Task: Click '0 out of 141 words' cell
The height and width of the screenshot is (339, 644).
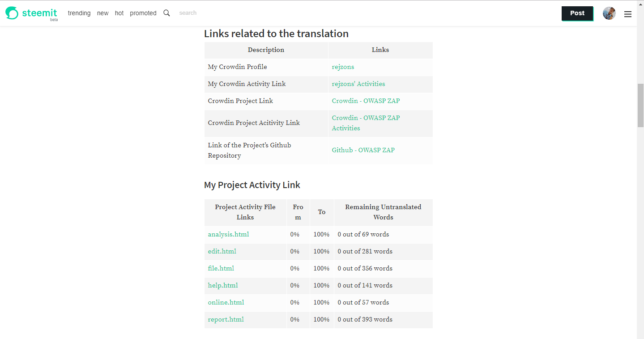Action: [384, 286]
